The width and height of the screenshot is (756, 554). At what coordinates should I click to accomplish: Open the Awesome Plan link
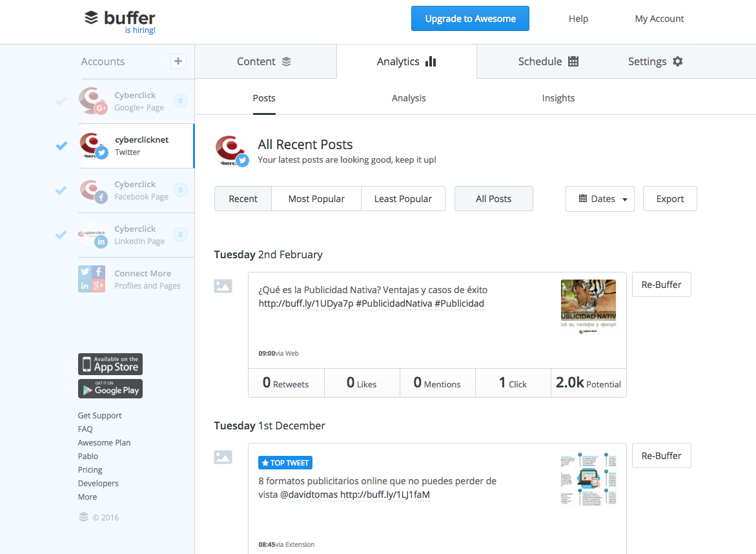104,443
